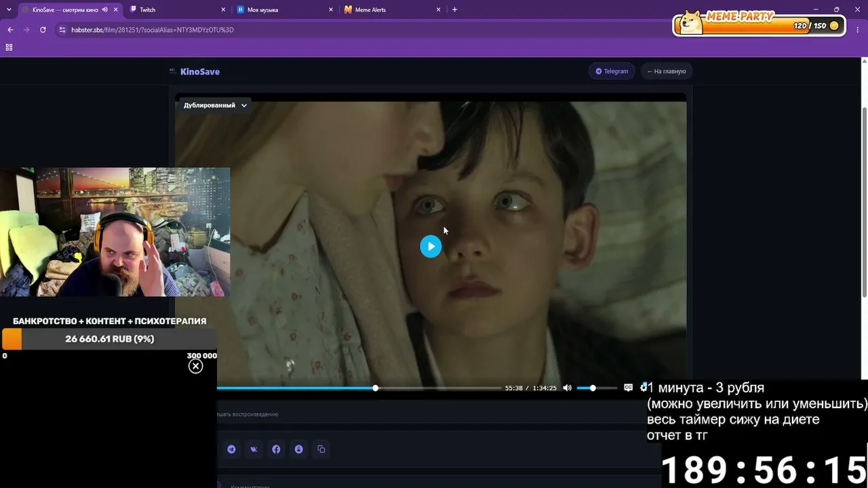Go back using the На главную button

(x=666, y=71)
